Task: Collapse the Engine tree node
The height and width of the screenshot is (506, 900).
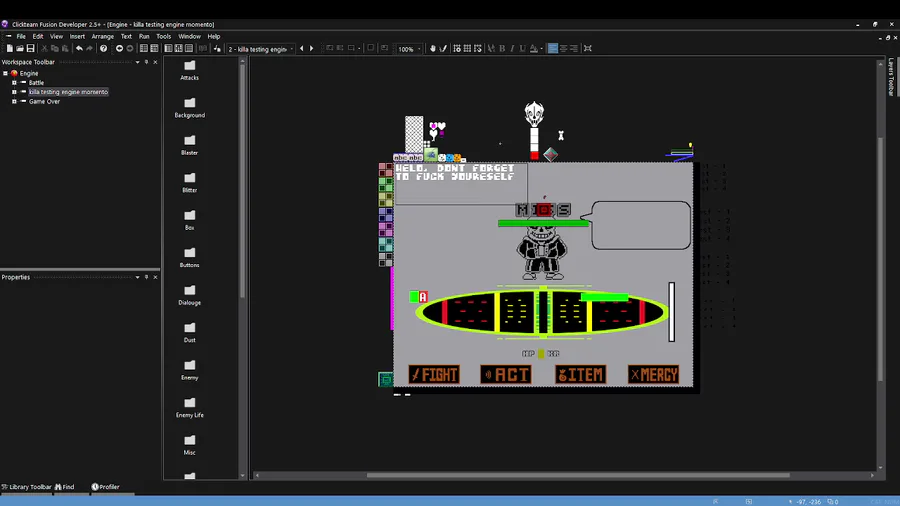Action: click(6, 73)
